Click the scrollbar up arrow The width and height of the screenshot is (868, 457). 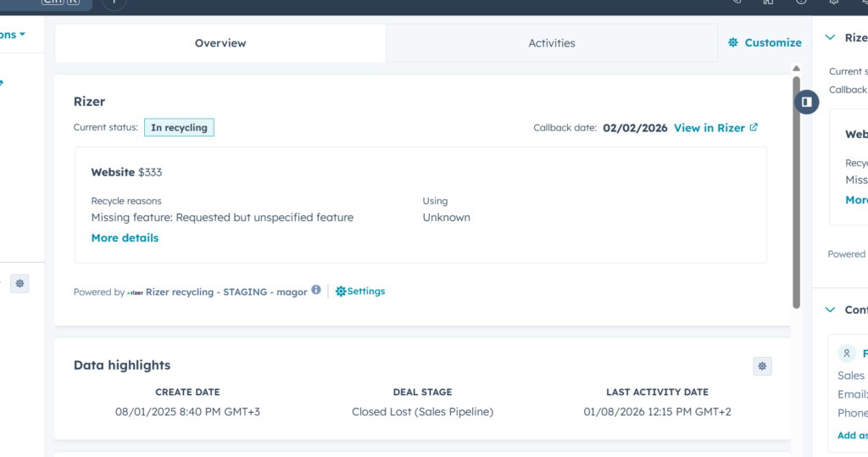[x=796, y=68]
